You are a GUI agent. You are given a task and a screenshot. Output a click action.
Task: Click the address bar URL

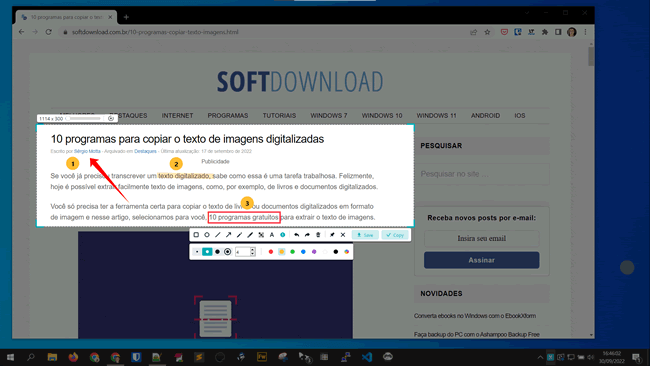[x=155, y=32]
